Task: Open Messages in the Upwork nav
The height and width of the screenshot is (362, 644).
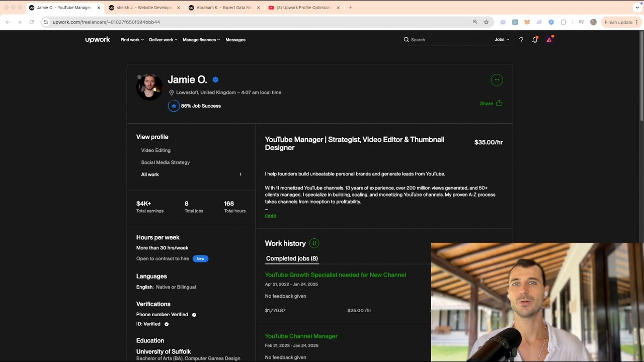Action: [235, 40]
